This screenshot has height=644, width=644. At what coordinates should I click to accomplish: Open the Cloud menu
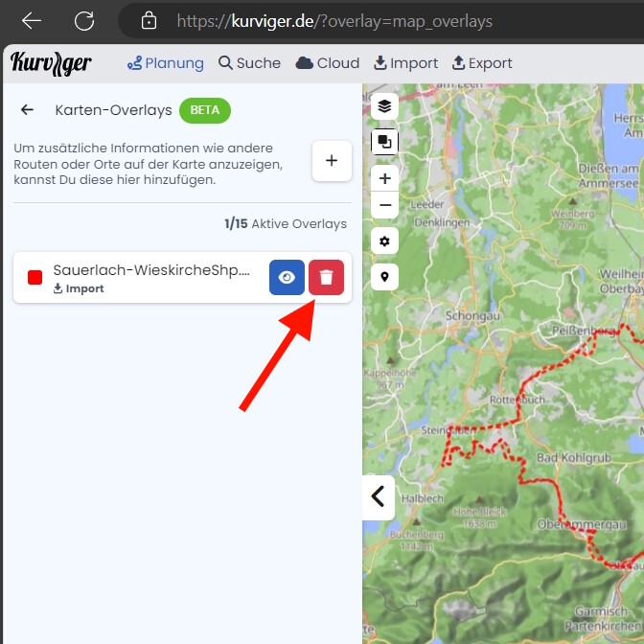[328, 63]
